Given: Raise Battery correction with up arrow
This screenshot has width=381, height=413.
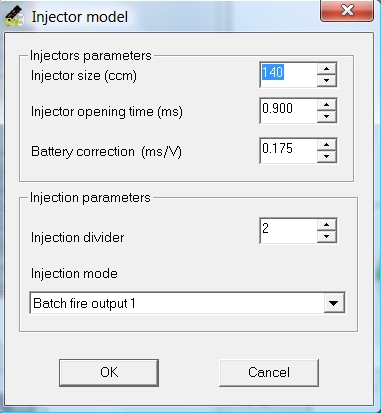Looking at the screenshot, I should (x=327, y=145).
